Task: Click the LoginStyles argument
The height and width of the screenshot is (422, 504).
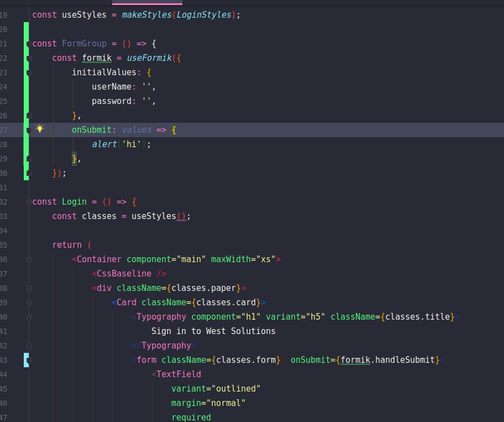Action: (204, 15)
